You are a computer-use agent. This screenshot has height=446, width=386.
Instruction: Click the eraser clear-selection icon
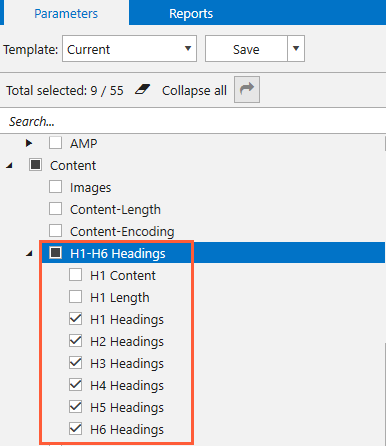(x=142, y=90)
